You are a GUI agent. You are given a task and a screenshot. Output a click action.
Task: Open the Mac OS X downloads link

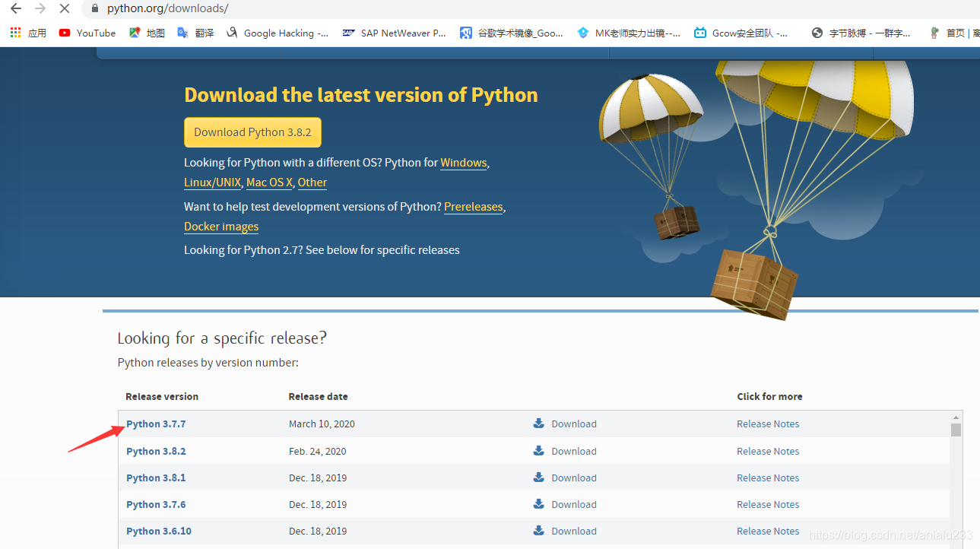pyautogui.click(x=269, y=182)
